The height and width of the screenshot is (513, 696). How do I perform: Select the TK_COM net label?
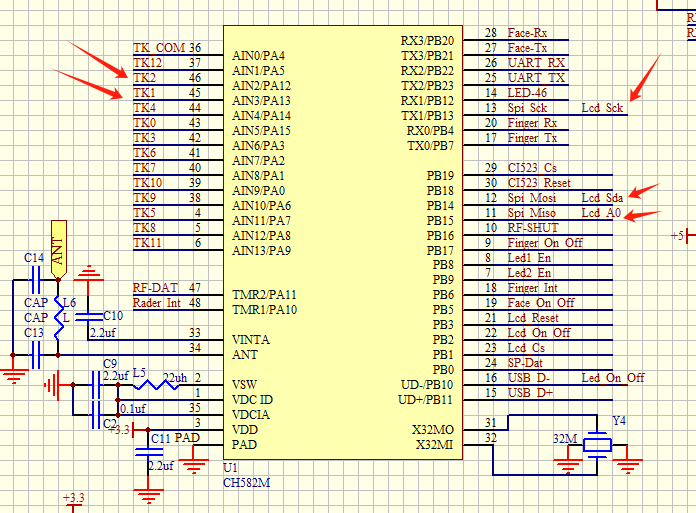(158, 48)
